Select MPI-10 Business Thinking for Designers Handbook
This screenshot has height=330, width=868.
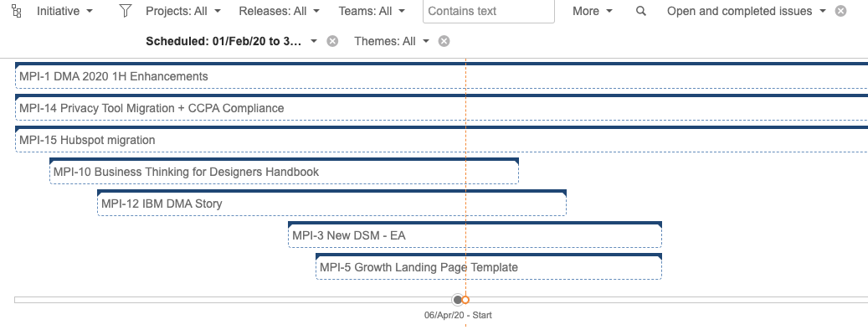click(284, 171)
